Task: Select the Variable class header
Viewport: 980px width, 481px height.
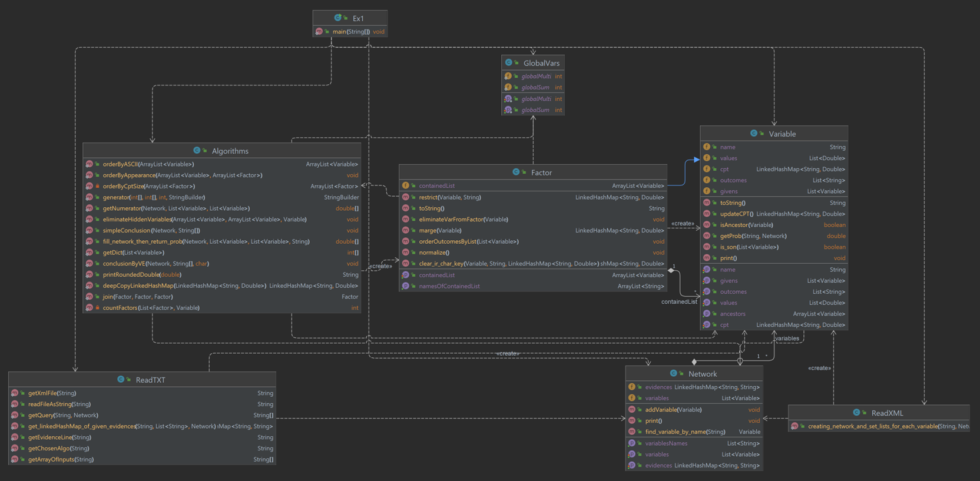Action: click(x=774, y=134)
